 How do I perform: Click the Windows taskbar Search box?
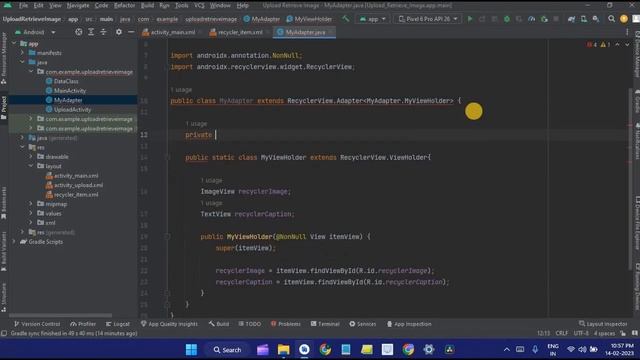227,349
